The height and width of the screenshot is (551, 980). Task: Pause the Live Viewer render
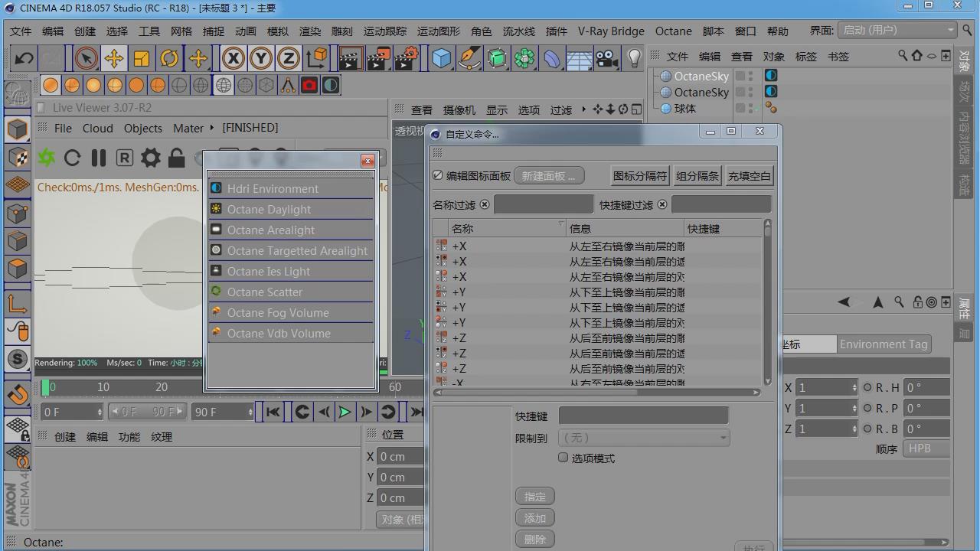[99, 158]
